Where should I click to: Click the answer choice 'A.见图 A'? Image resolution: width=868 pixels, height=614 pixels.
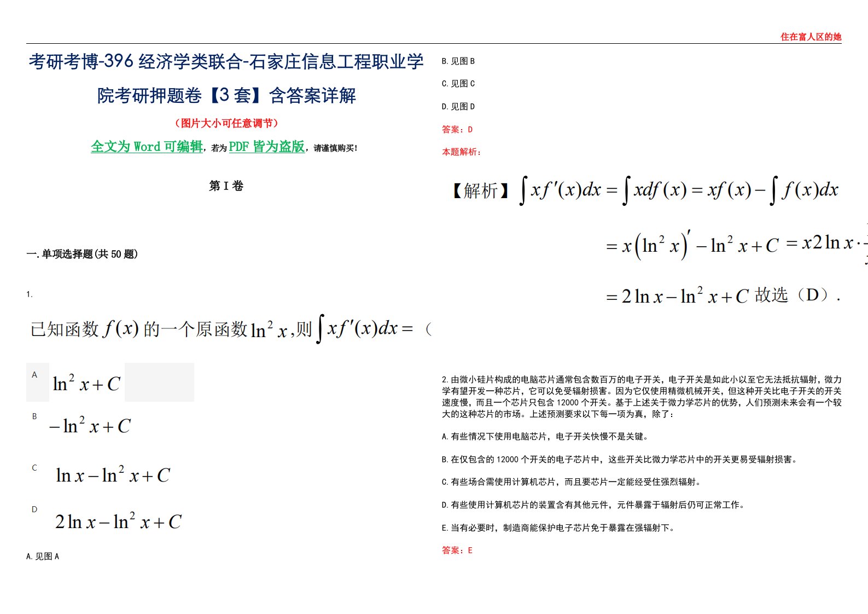[x=43, y=556]
